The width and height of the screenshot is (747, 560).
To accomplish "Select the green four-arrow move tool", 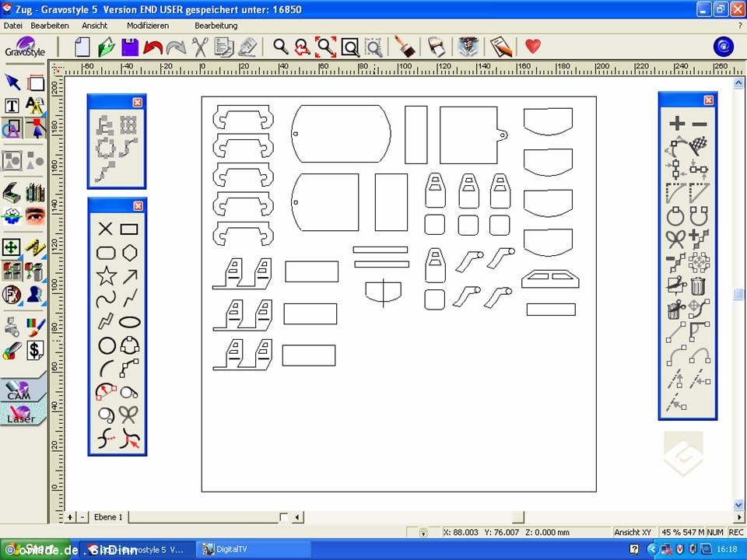I will coord(11,247).
